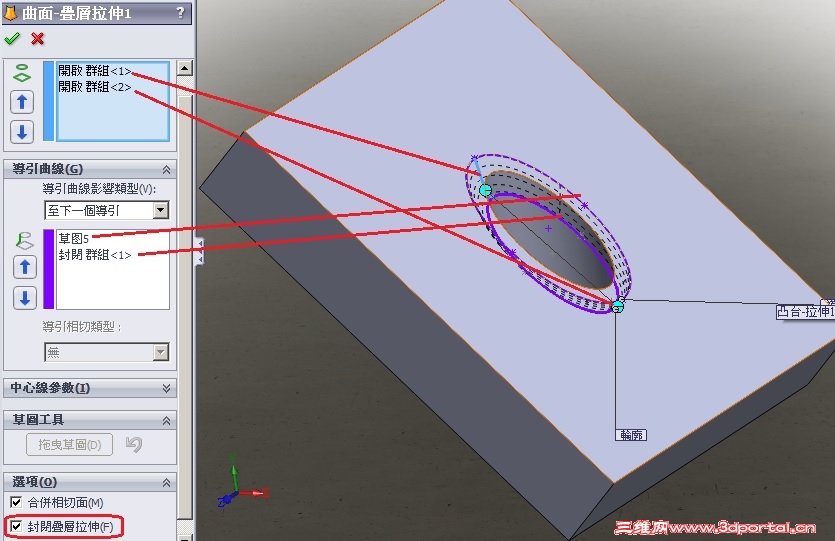Click the 拖曳草圖(D) button
Viewport: 835px width, 541px height.
[69, 445]
